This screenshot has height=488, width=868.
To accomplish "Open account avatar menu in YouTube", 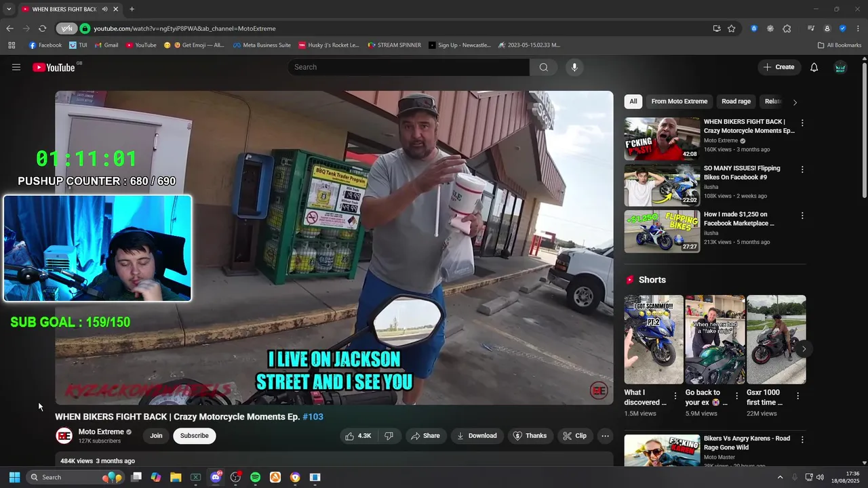I will [x=840, y=67].
